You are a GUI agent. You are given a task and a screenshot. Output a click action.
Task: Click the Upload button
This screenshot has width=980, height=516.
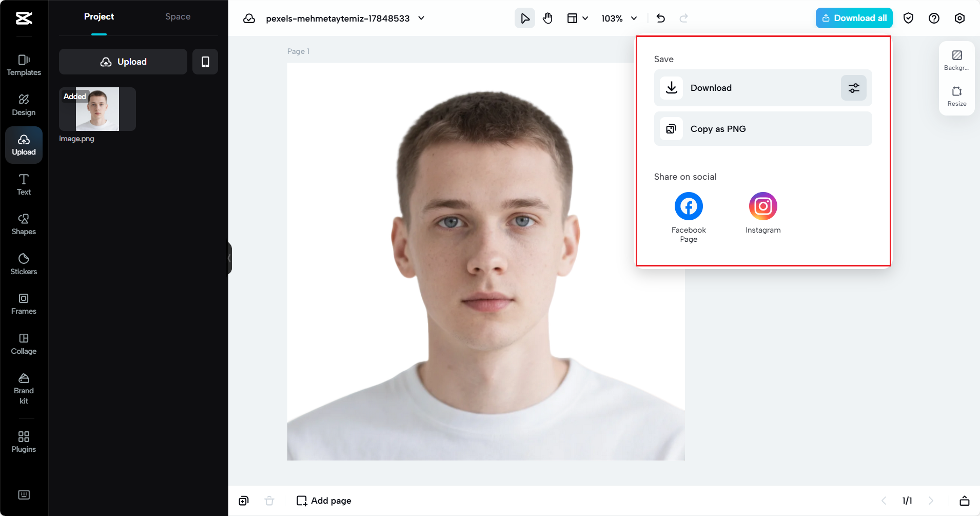point(123,62)
